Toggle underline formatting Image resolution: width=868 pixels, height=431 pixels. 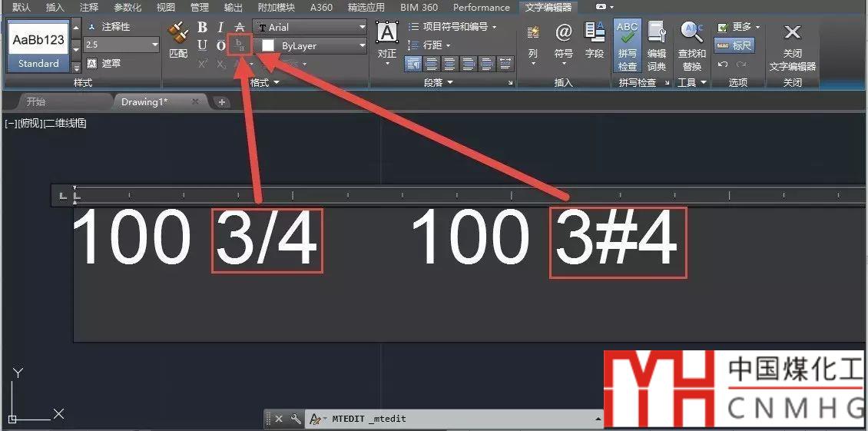point(202,45)
